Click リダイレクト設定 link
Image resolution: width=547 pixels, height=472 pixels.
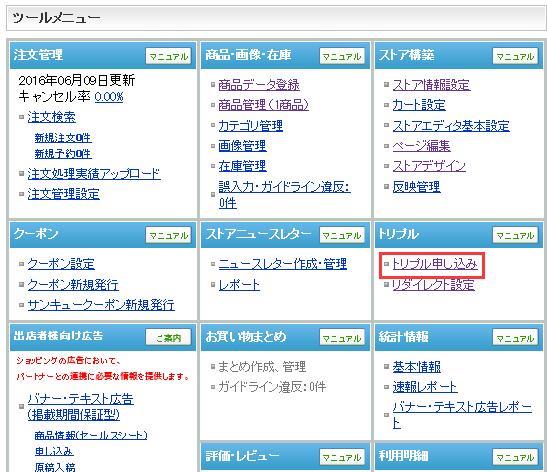pos(433,285)
